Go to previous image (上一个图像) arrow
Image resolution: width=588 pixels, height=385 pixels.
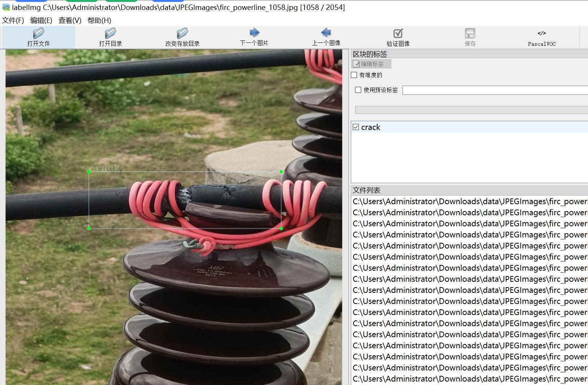click(x=326, y=33)
